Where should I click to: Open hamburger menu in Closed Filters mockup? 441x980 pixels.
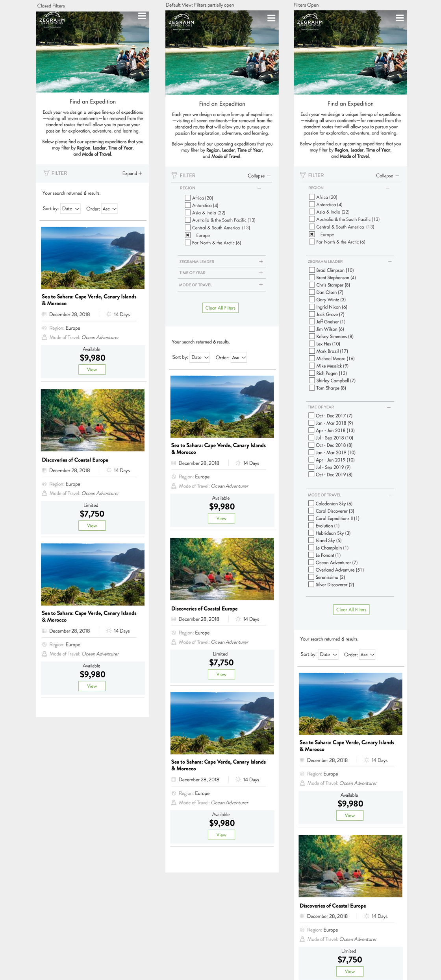click(x=142, y=16)
